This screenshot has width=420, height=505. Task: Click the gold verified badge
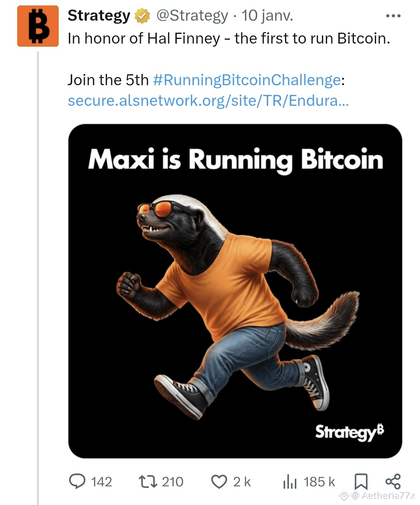coord(142,16)
